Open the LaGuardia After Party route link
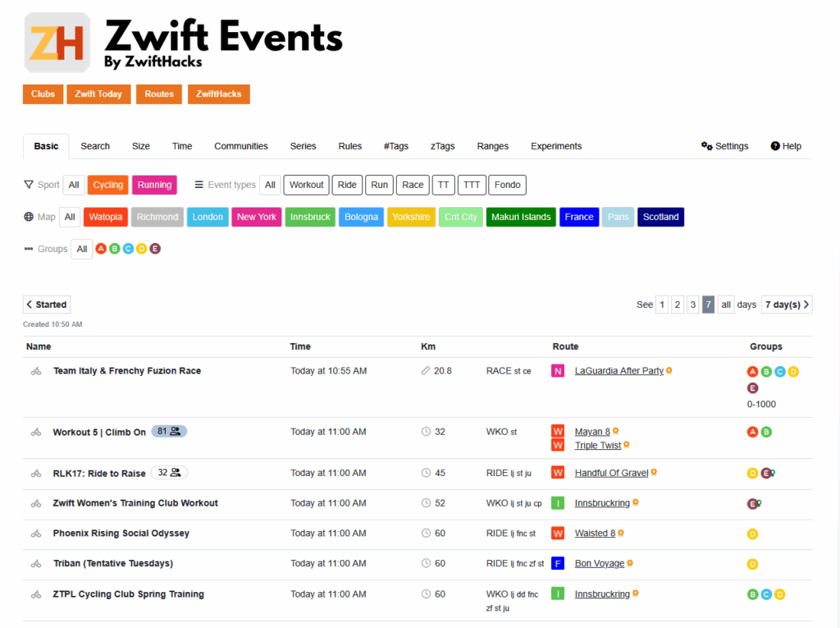840x628 pixels. [x=619, y=370]
